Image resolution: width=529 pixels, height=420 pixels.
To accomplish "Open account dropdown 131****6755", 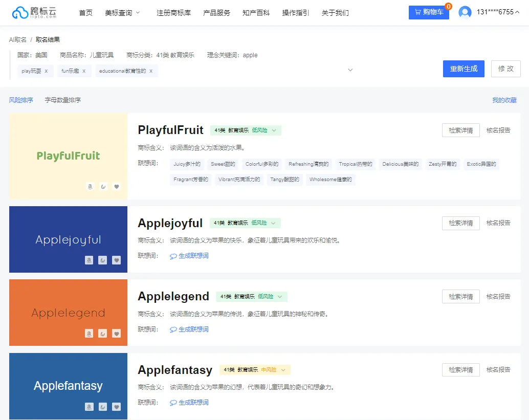I will tap(498, 12).
